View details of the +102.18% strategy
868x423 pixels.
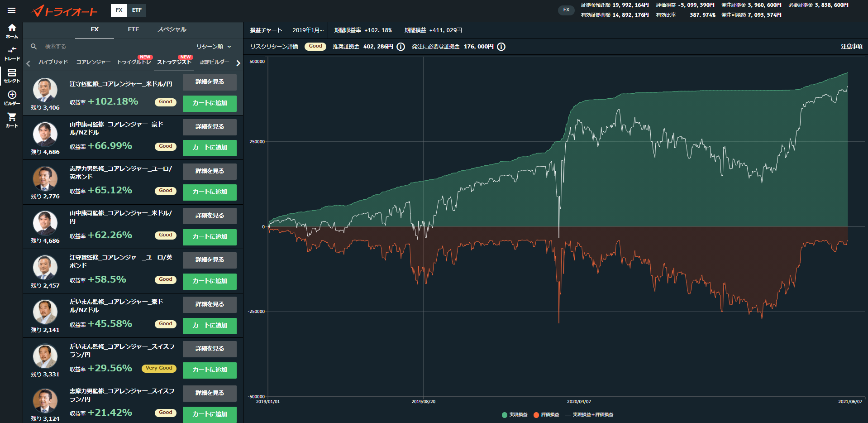tap(210, 82)
